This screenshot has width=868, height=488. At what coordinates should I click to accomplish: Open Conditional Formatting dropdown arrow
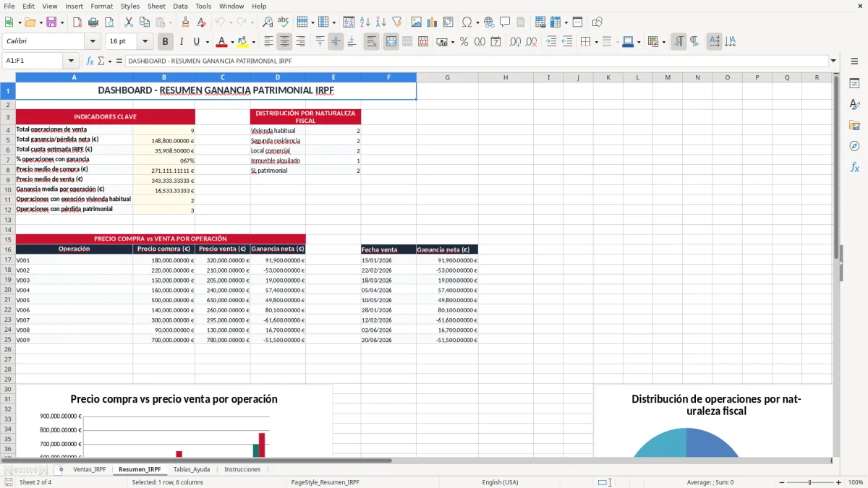(663, 42)
